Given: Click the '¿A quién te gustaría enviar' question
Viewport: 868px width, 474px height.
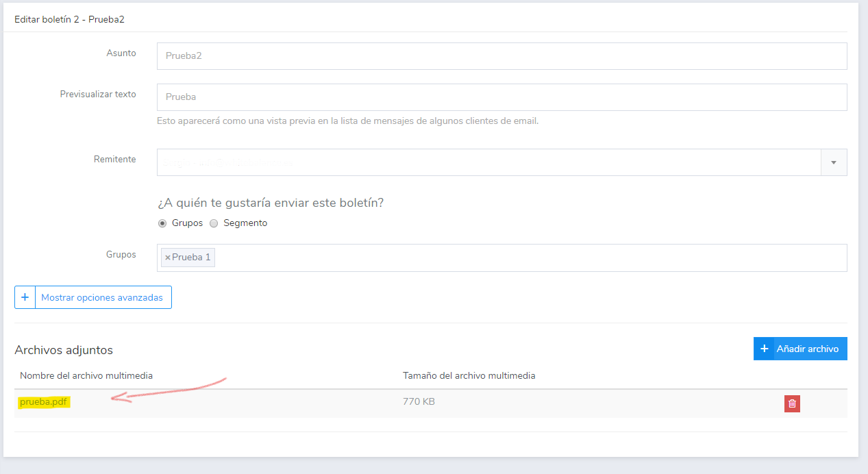Looking at the screenshot, I should point(271,203).
